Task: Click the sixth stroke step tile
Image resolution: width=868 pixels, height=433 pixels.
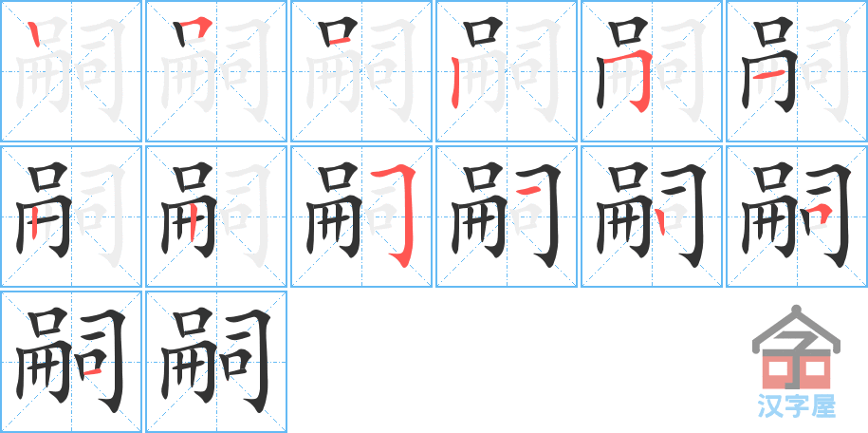Action: (797, 71)
